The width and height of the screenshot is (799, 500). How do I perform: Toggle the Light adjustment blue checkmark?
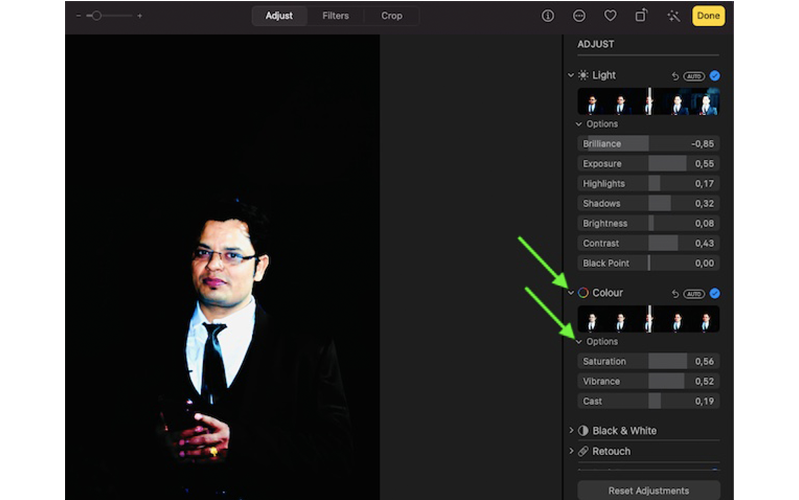(714, 76)
